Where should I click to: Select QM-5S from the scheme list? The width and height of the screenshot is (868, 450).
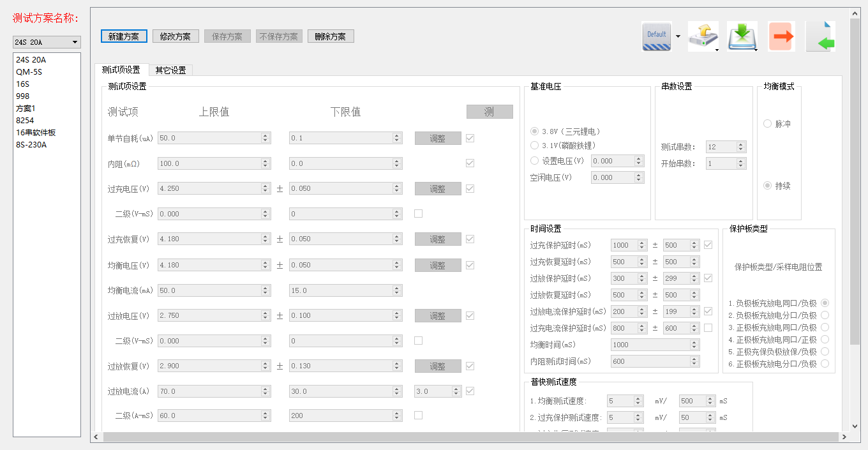[x=29, y=72]
